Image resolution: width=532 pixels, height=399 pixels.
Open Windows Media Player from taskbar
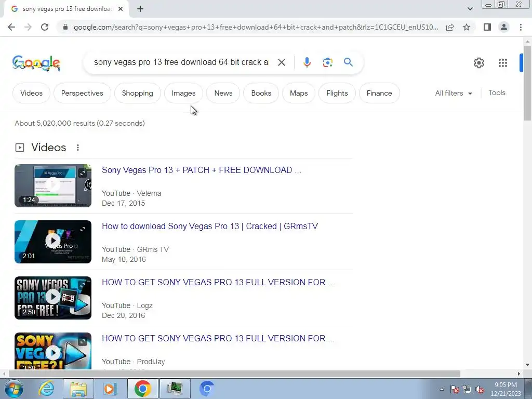tap(110, 389)
